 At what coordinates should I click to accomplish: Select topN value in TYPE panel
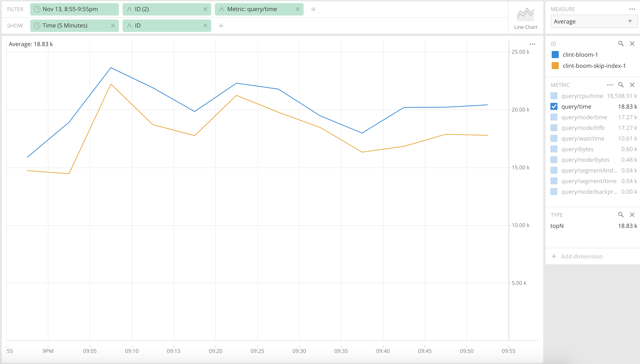point(557,226)
